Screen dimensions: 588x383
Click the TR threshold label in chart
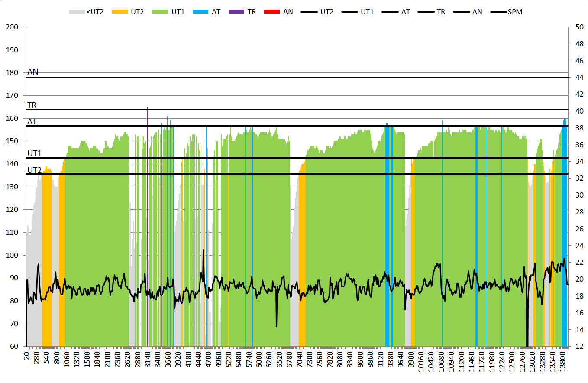(32, 105)
